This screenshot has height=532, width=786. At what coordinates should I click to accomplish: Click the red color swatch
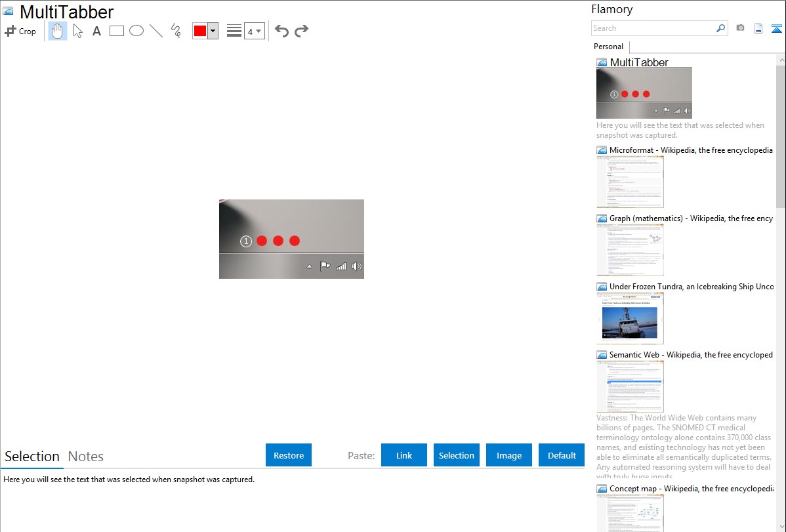click(200, 31)
